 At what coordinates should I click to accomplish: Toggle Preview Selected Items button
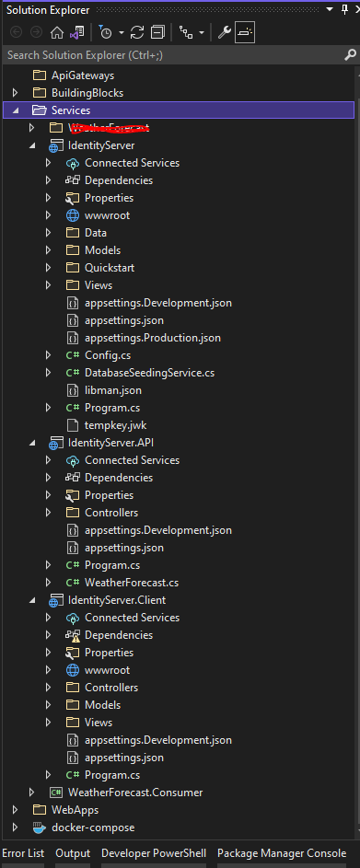(244, 32)
